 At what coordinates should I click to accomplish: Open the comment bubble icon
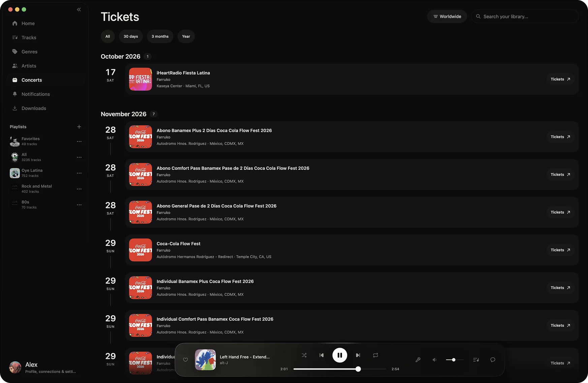pyautogui.click(x=493, y=360)
